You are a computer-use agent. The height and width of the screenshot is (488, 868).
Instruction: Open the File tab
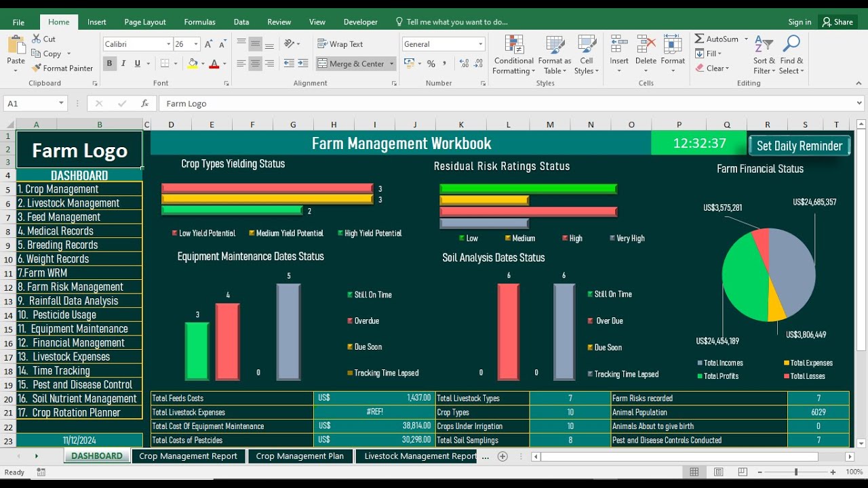(x=18, y=22)
